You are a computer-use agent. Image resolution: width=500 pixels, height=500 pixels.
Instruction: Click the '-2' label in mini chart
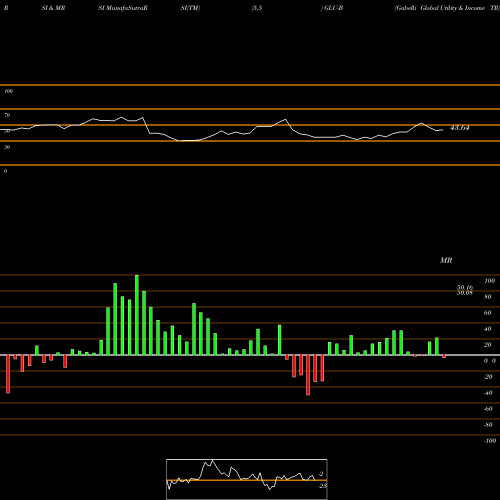[x=321, y=474]
